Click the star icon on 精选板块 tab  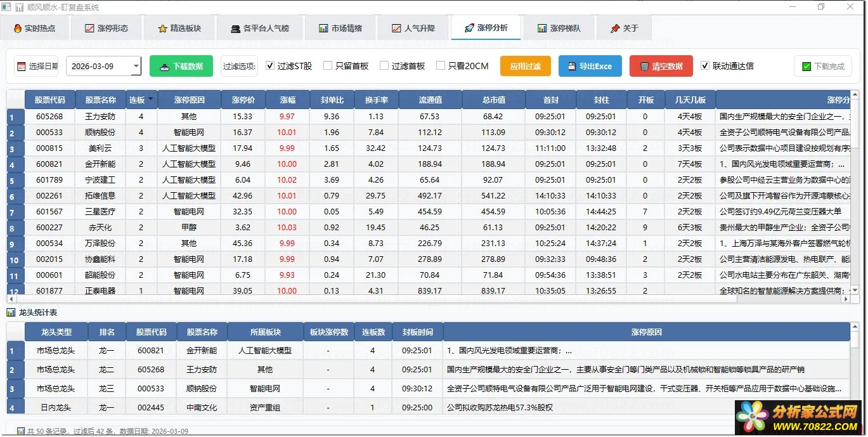162,29
